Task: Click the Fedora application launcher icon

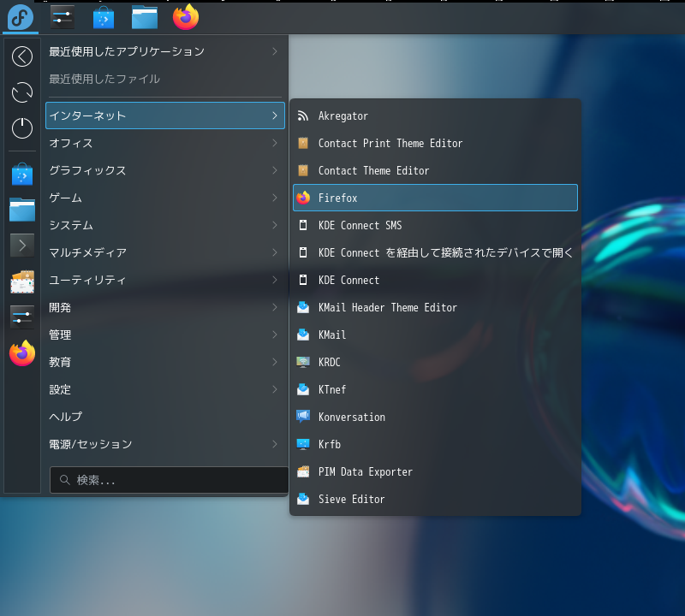Action: click(x=20, y=17)
